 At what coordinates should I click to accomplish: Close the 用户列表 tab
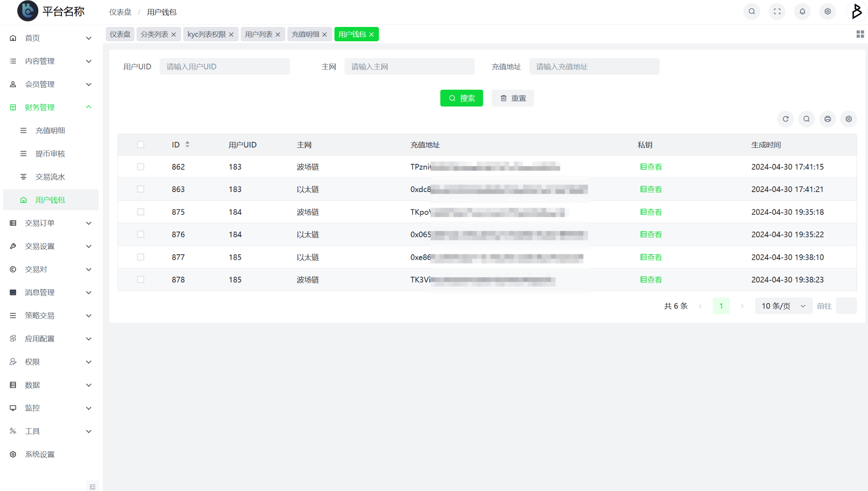tap(278, 35)
